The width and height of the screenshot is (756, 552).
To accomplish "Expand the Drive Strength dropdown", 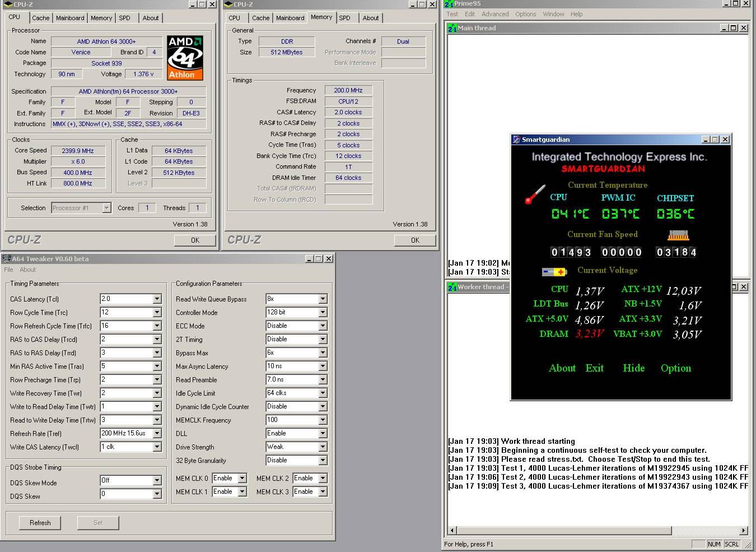I will pos(323,447).
